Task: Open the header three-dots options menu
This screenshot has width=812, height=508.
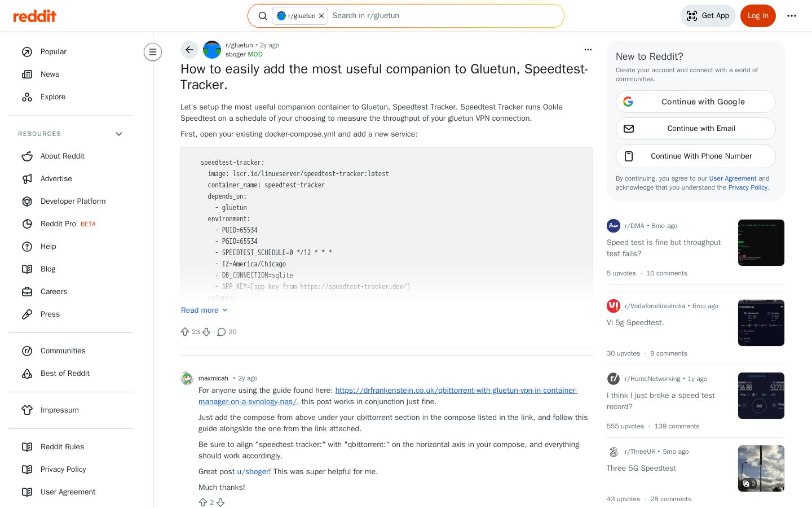Action: (x=792, y=16)
